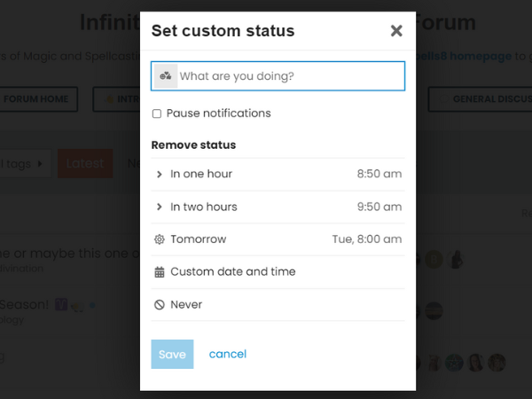
Task: Choose Tomorrow Tue, 8:00 am option
Action: pos(277,239)
